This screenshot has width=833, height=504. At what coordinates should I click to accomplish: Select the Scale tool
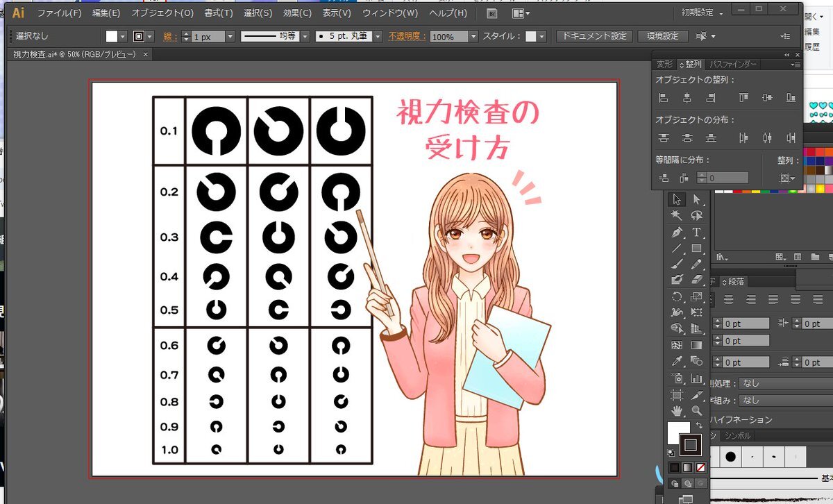click(x=697, y=296)
